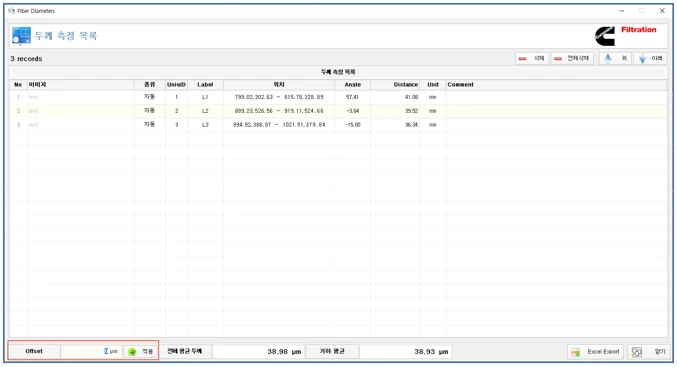Click the blue measurement list header icon
This screenshot has width=677, height=367.
pyautogui.click(x=21, y=35)
